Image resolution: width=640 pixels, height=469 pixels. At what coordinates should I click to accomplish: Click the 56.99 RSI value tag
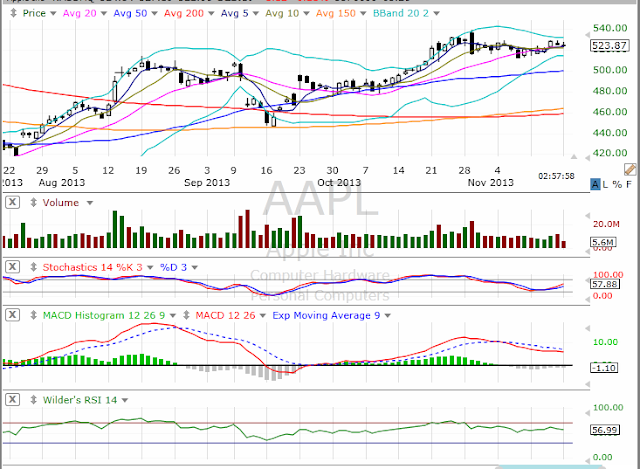(x=605, y=430)
